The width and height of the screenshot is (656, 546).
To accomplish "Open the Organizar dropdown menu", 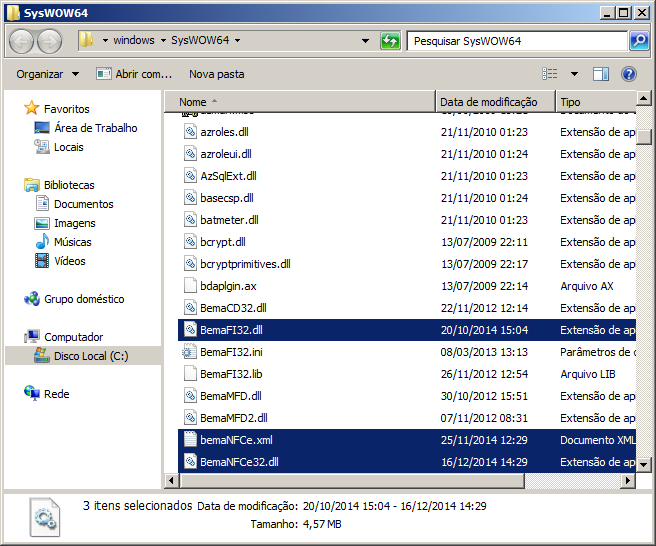I will (x=48, y=74).
